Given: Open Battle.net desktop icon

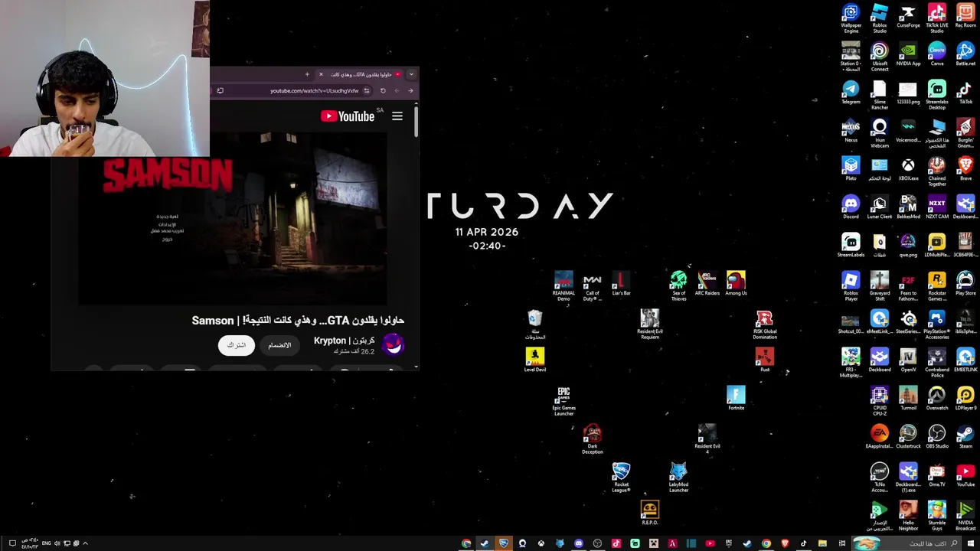Looking at the screenshot, I should click(x=965, y=55).
